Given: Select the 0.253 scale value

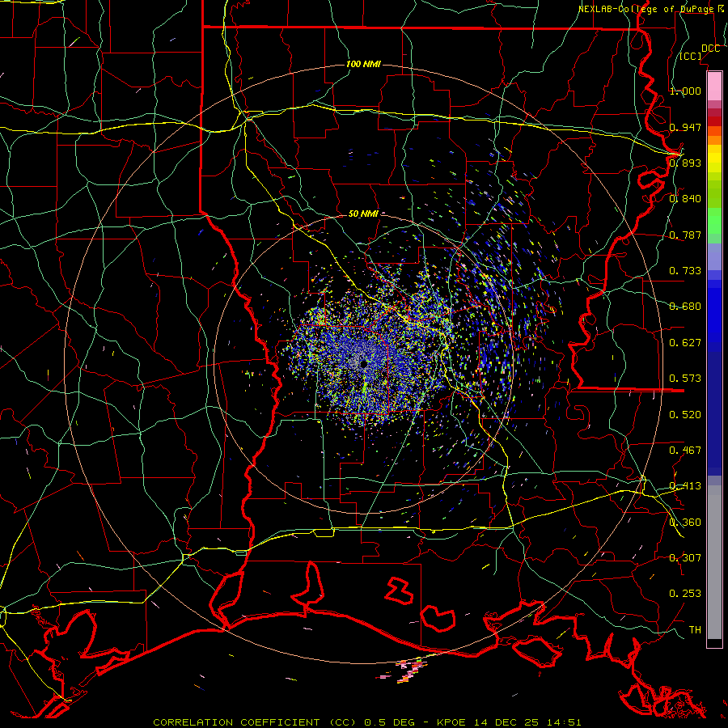Looking at the screenshot, I should (685, 594).
